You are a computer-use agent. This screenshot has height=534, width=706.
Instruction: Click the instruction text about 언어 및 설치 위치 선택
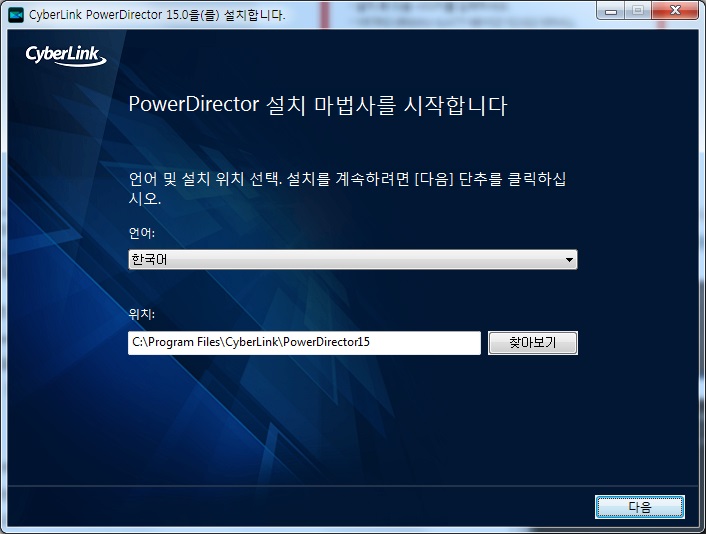pyautogui.click(x=347, y=188)
